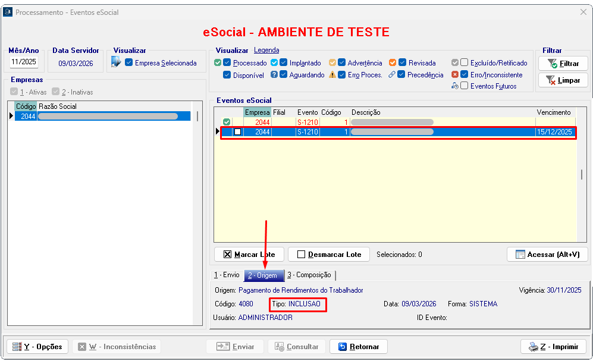The height and width of the screenshot is (364, 593).
Task: Toggle the Eventos Futuros checkbox
Action: (x=464, y=86)
